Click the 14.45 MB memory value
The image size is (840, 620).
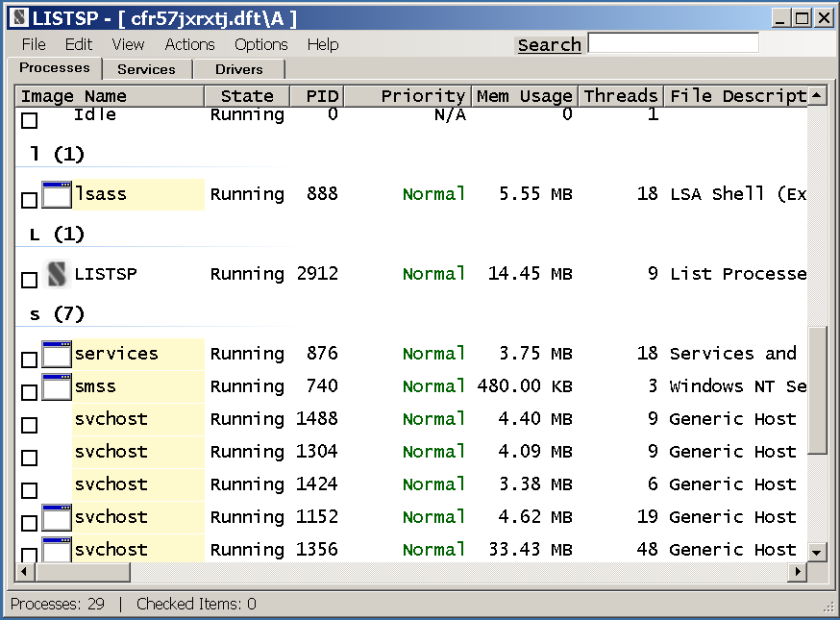531,274
